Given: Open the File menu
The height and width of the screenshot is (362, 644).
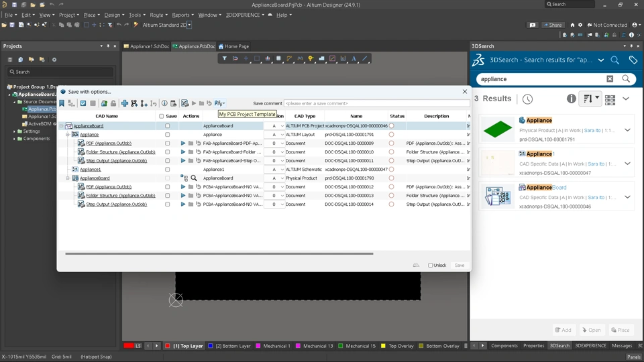Looking at the screenshot, I should coord(10,15).
